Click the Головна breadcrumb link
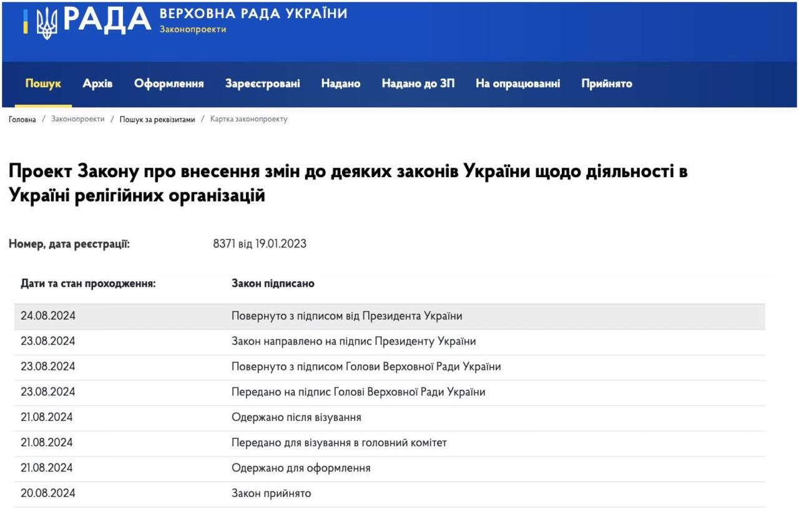799x532 pixels. click(22, 119)
